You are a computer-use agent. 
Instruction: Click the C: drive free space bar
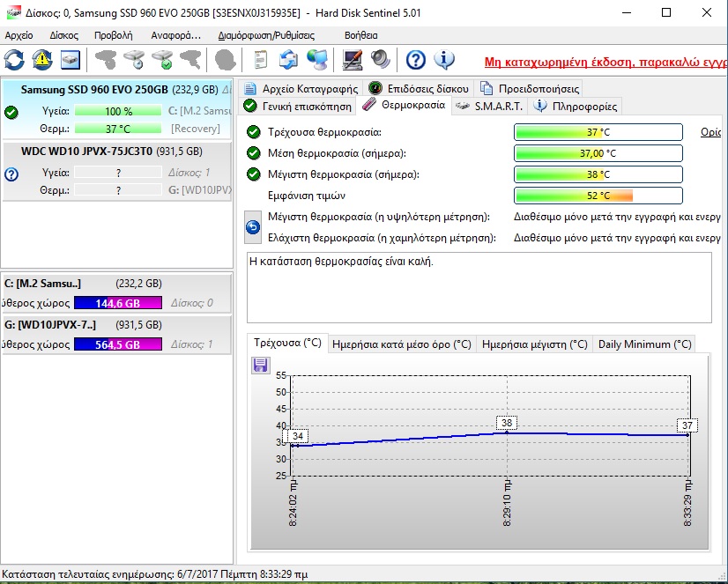pyautogui.click(x=118, y=303)
